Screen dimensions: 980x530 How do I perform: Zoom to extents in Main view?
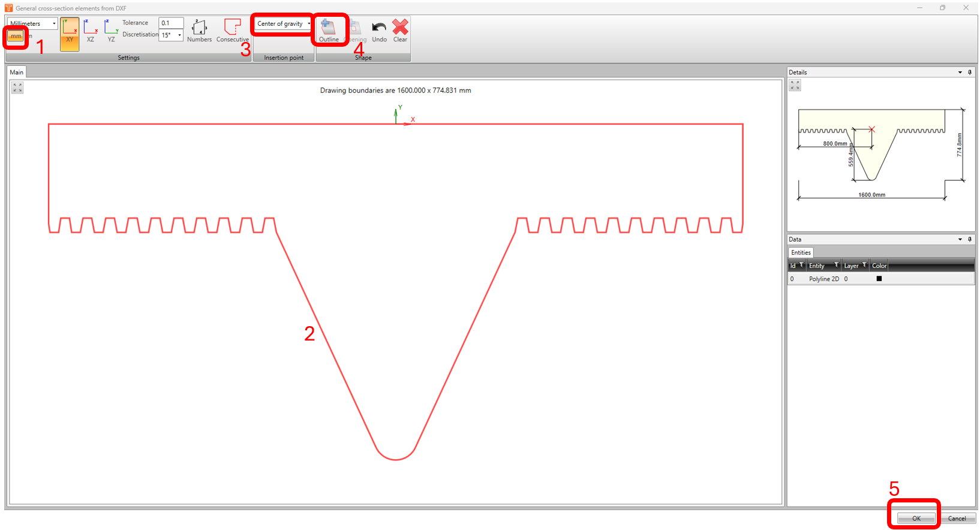click(x=17, y=88)
